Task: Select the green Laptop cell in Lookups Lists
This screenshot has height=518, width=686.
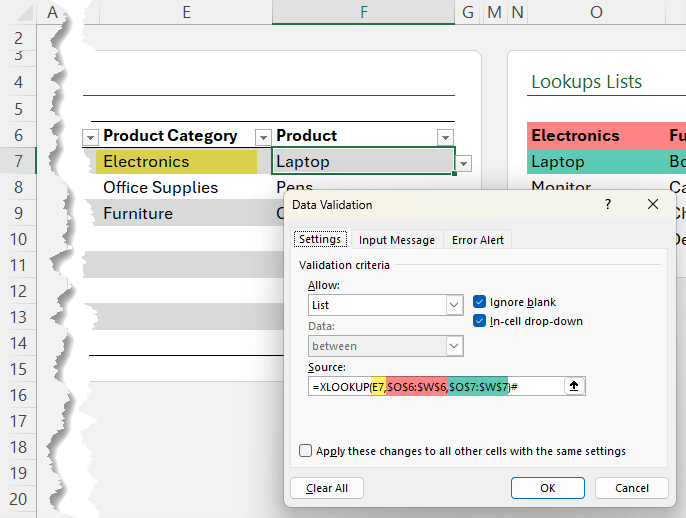Action: point(595,162)
